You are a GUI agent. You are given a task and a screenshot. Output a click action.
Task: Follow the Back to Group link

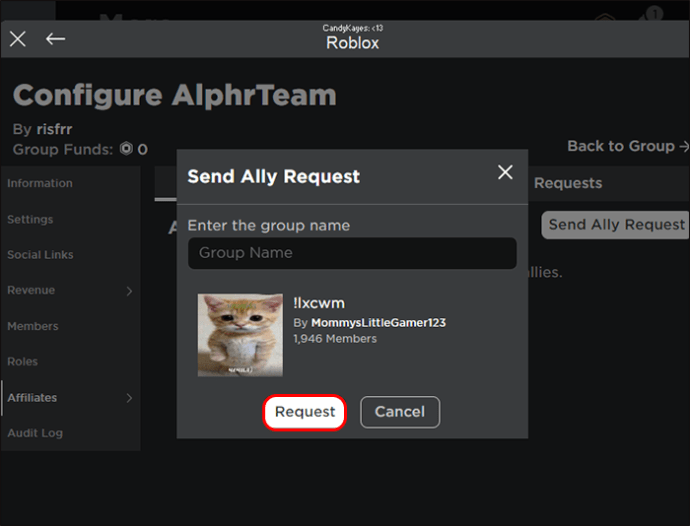coord(628,146)
